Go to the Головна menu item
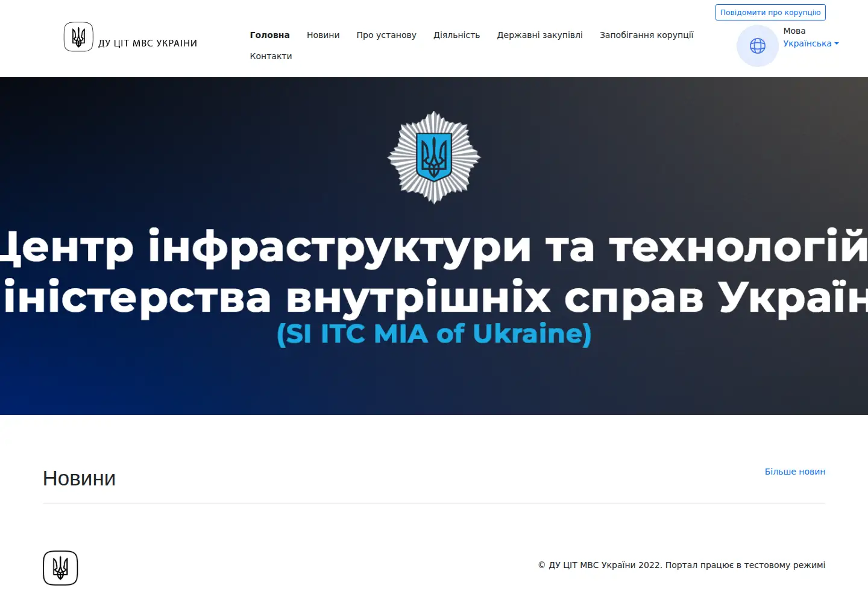The width and height of the screenshot is (868, 603). click(x=269, y=35)
